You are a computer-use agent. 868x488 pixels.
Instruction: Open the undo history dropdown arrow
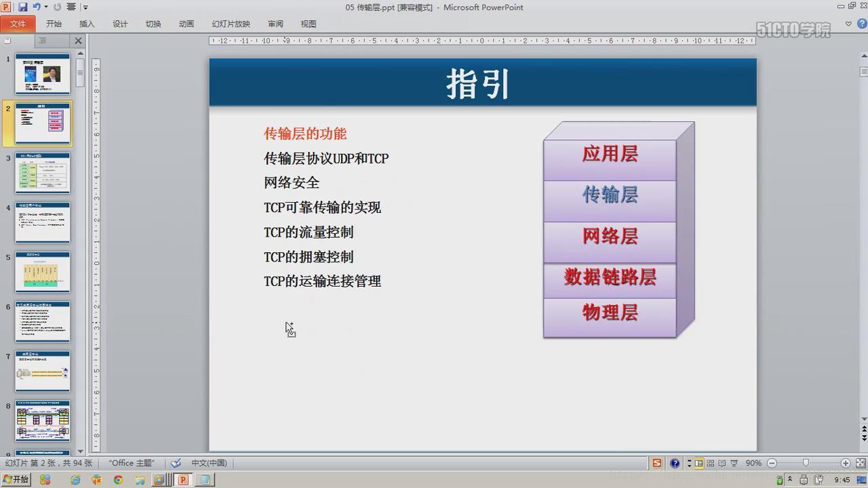[x=45, y=7]
